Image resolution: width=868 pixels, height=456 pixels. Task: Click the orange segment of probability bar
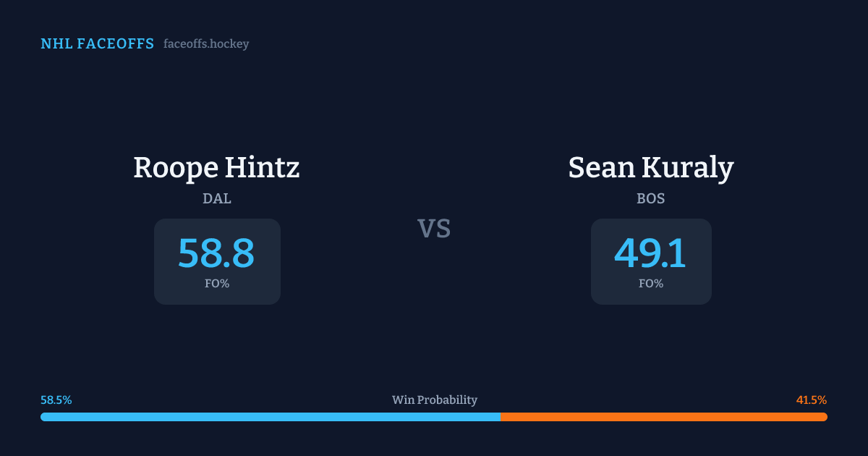(x=662, y=417)
